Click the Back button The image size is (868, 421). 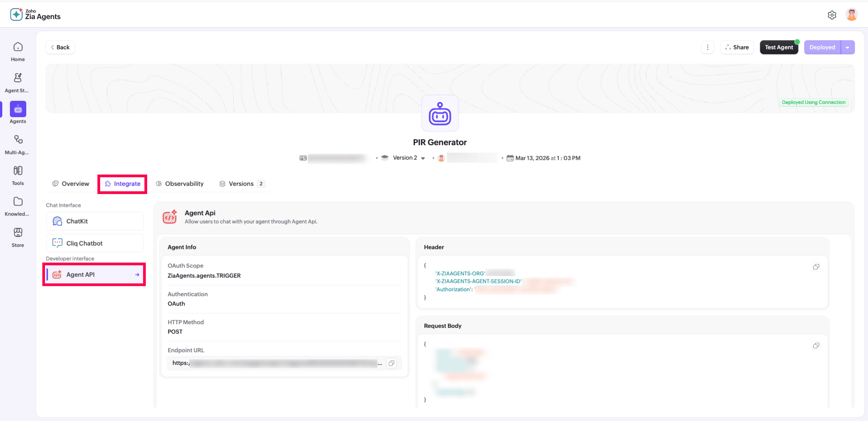60,47
